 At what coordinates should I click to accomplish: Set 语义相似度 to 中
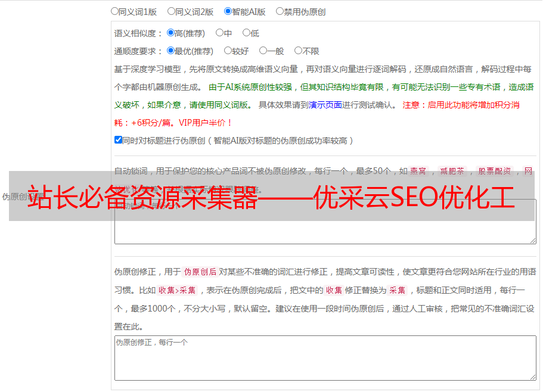(x=219, y=33)
